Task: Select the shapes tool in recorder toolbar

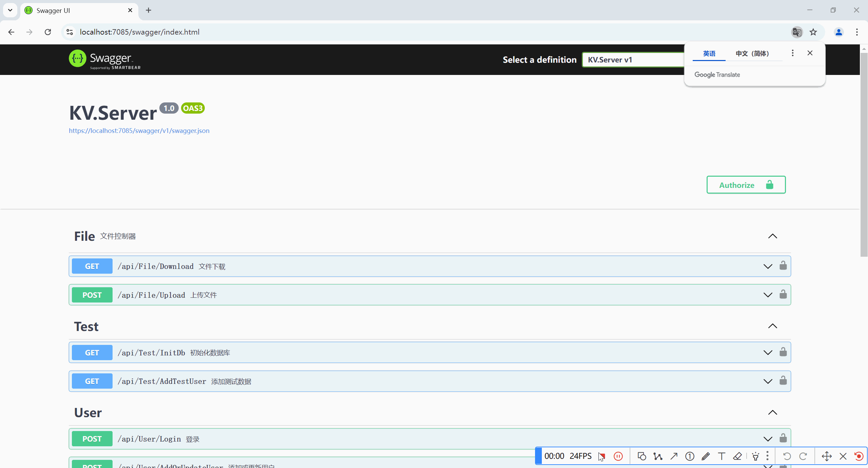Action: pyautogui.click(x=642, y=456)
